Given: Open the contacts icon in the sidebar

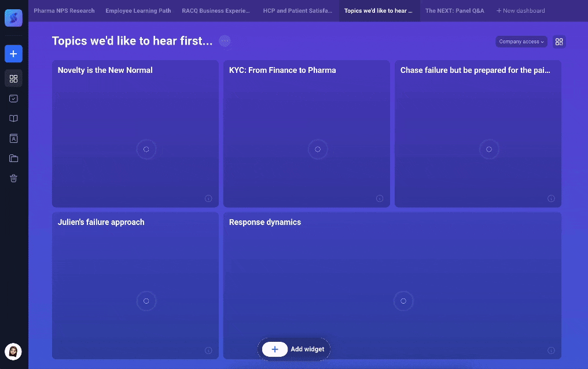Looking at the screenshot, I should click(x=14, y=139).
